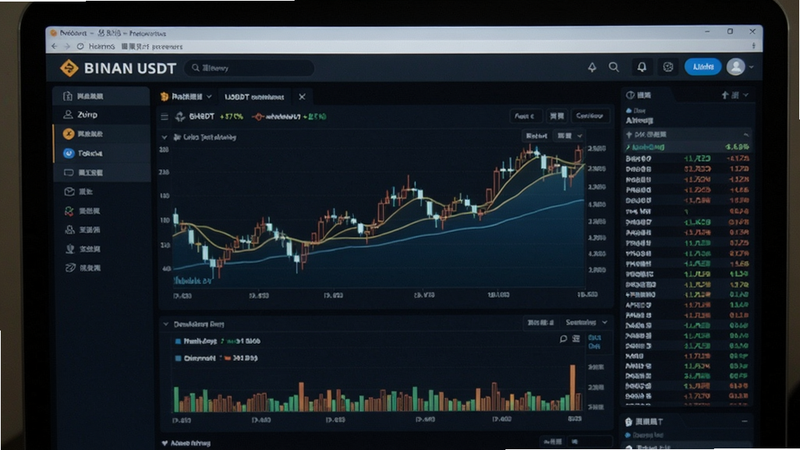The image size is (800, 450).
Task: Open search with the header magnifier icon
Action: pyautogui.click(x=614, y=67)
